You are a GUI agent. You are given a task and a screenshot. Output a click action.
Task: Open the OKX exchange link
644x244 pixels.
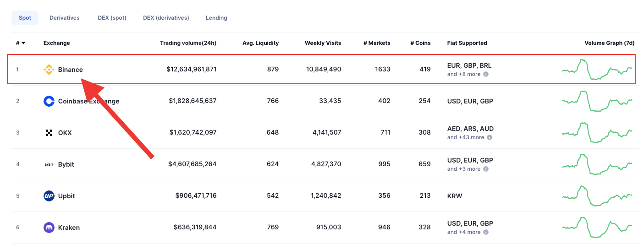coord(65,133)
